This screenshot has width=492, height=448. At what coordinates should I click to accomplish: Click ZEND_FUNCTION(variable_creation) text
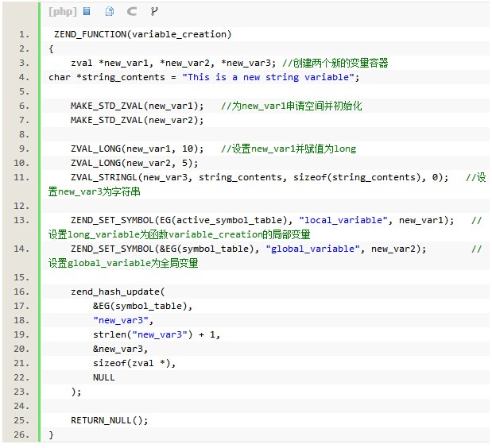point(143,34)
